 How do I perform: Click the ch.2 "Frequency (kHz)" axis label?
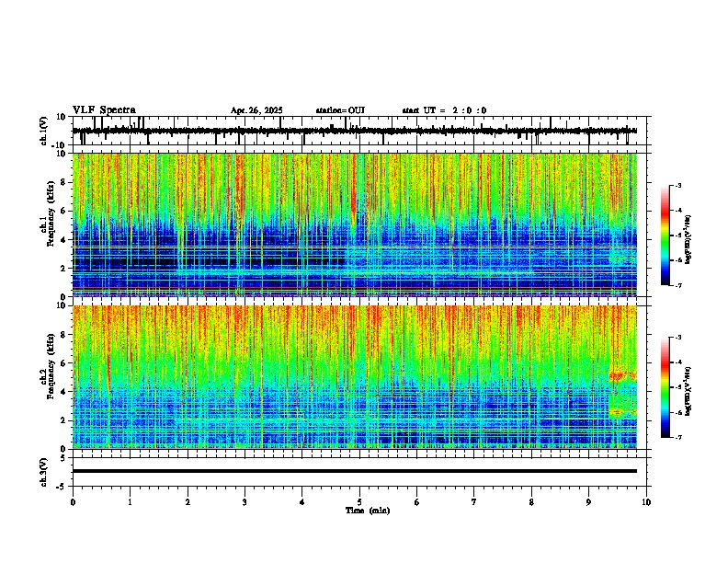tap(50, 366)
